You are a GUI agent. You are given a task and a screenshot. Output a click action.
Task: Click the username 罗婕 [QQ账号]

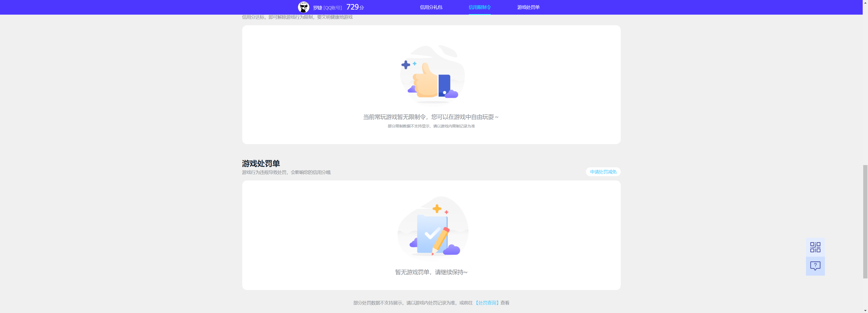click(327, 7)
